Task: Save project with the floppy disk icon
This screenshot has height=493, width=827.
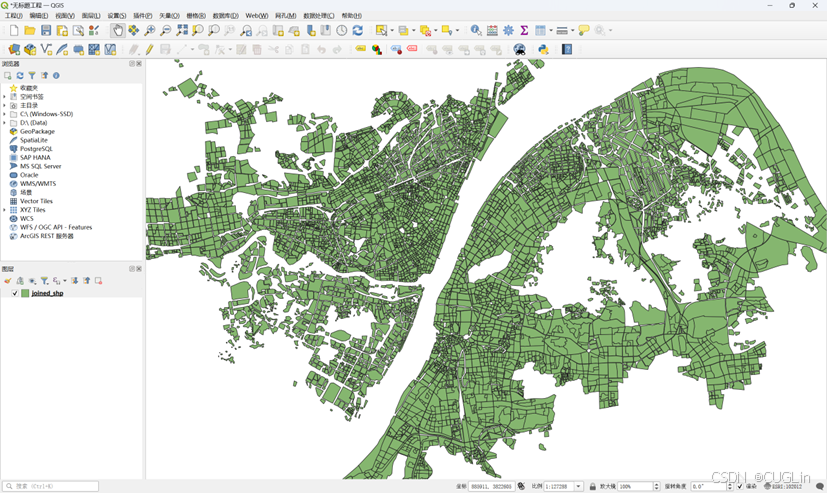Action: (x=46, y=31)
